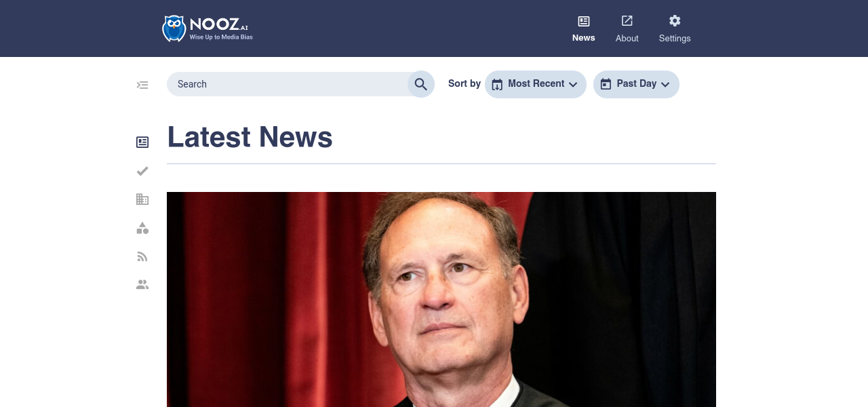This screenshot has height=407, width=868.
Task: Click the Nooz.ai owl logo
Action: coord(174,28)
